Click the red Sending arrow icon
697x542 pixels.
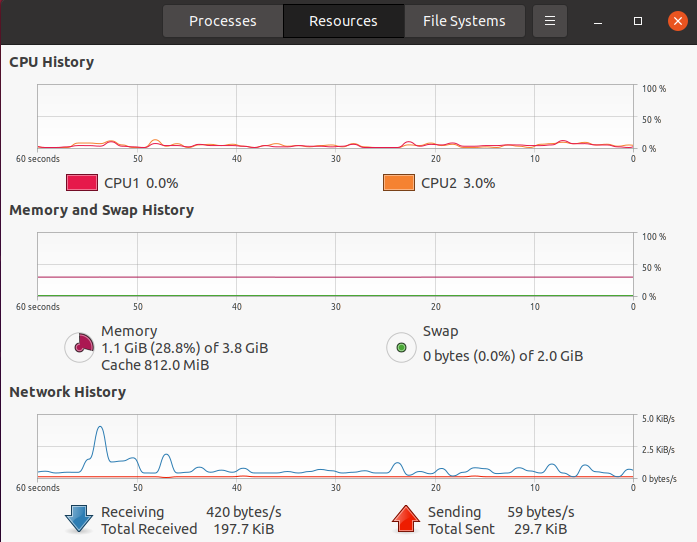coord(406,519)
